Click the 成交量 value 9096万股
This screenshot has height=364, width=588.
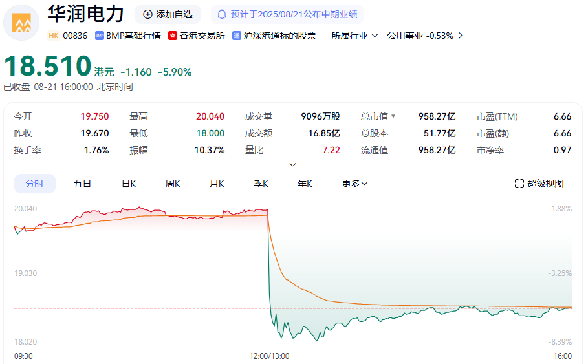321,116
